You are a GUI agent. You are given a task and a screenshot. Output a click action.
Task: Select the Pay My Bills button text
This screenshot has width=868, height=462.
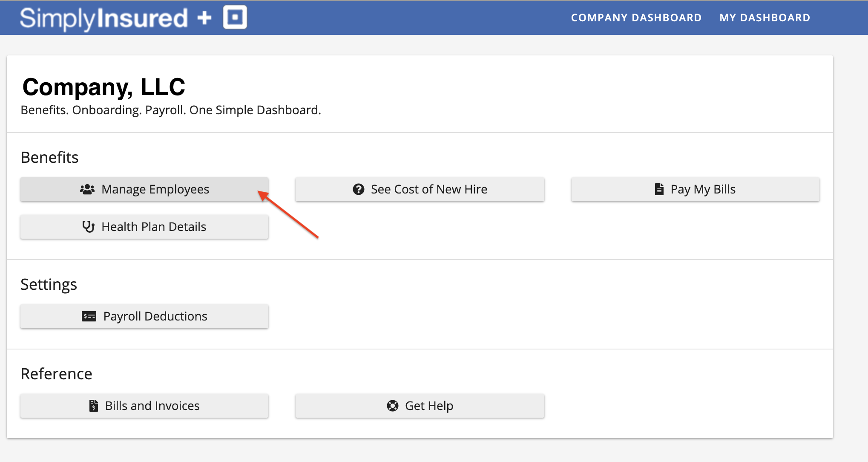(x=703, y=189)
